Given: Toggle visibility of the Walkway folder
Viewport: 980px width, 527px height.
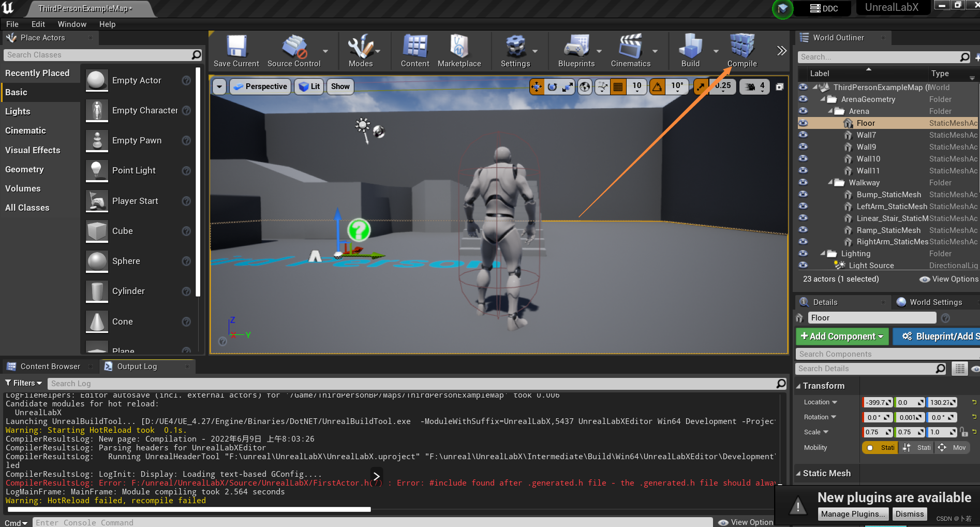Looking at the screenshot, I should 803,183.
